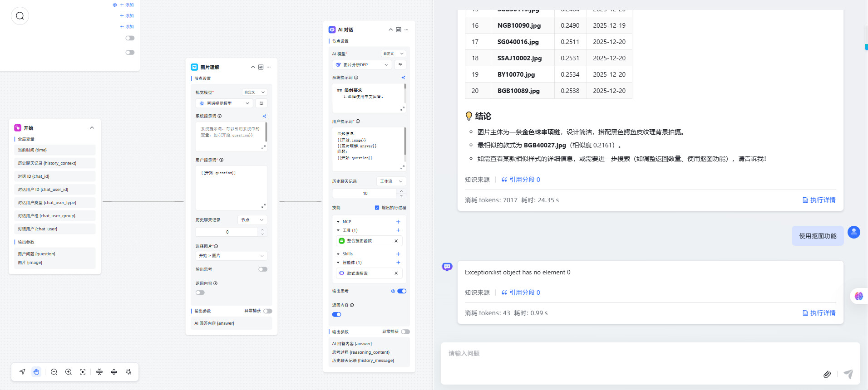Screen dimensions: 868x390
Task: Open parameter settings beside 智谱视觉模型
Action: [261, 103]
